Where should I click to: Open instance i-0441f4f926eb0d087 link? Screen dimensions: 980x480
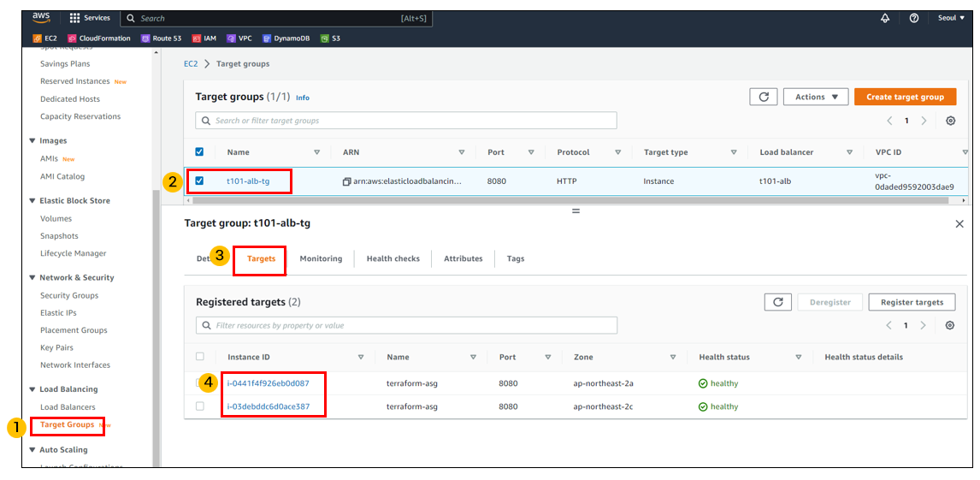tap(269, 383)
